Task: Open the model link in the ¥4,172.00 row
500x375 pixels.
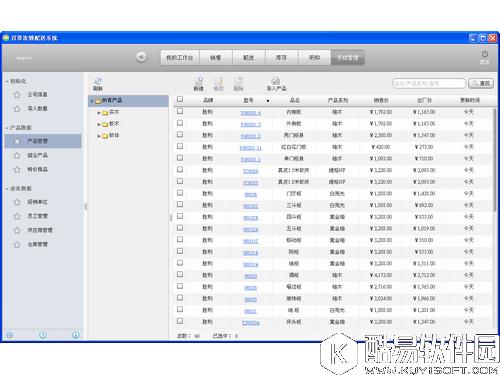Action: click(x=251, y=276)
